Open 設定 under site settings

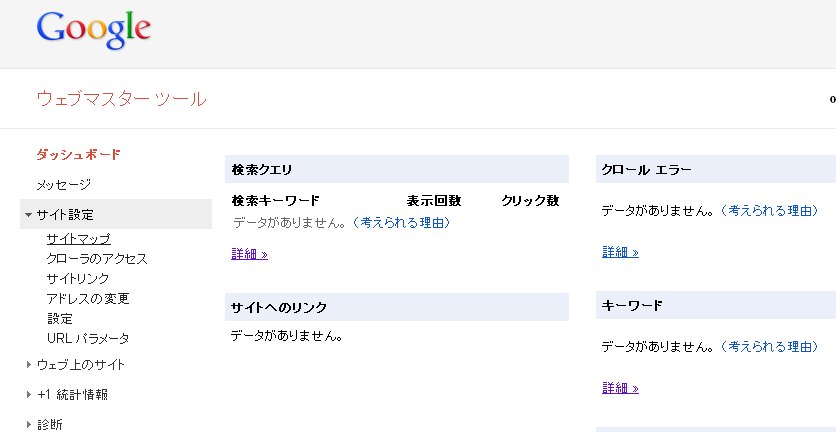point(60,318)
